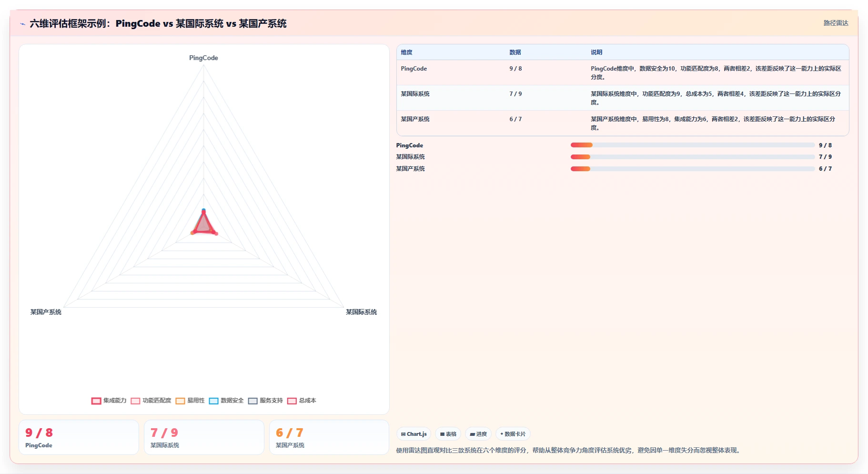
Task: Toggle the 数据安全 legend swatch
Action: (213, 401)
